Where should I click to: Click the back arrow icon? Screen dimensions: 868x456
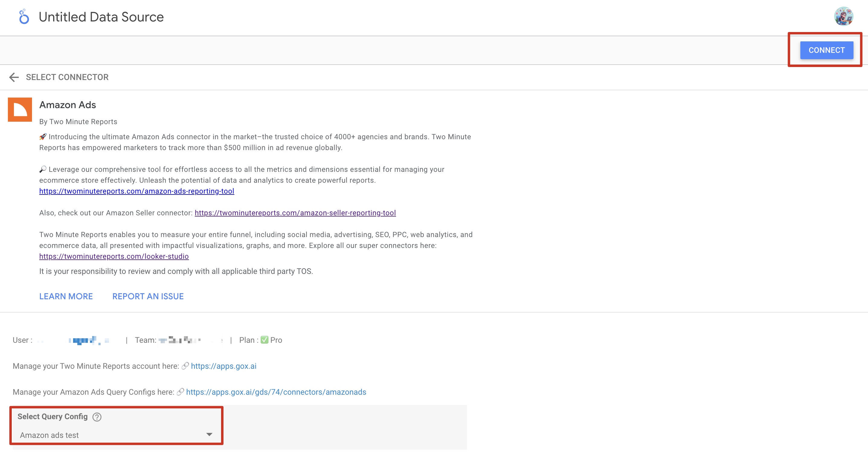pos(14,77)
